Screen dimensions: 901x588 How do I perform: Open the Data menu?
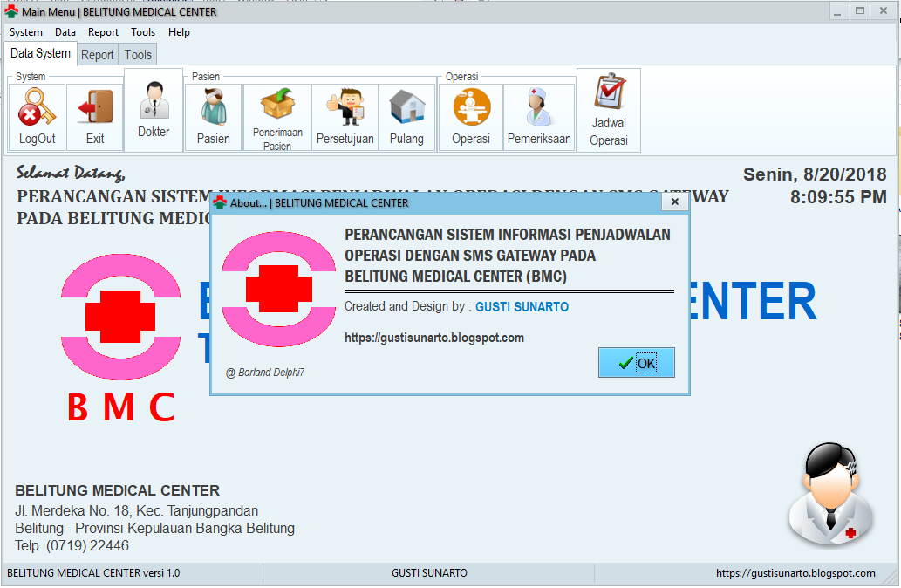[65, 32]
